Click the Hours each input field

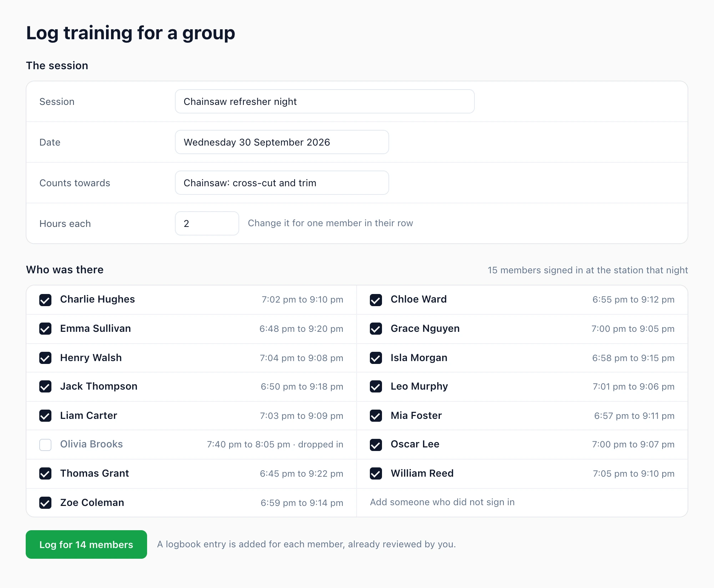tap(207, 223)
